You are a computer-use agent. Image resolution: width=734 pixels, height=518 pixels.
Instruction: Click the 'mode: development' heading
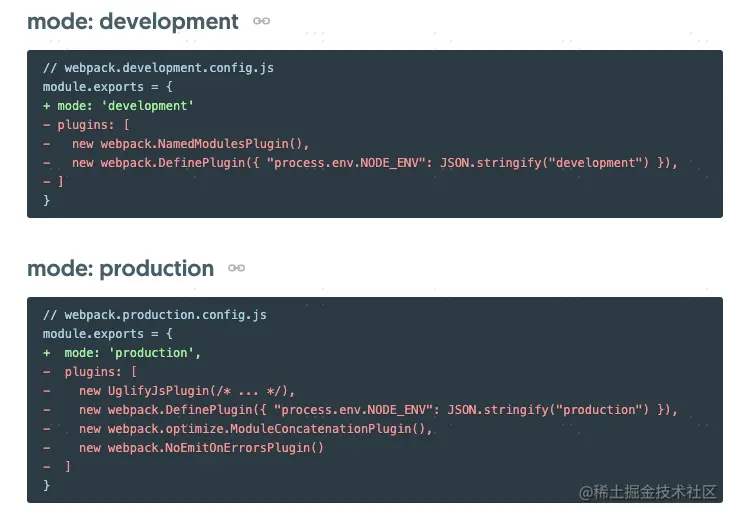133,22
